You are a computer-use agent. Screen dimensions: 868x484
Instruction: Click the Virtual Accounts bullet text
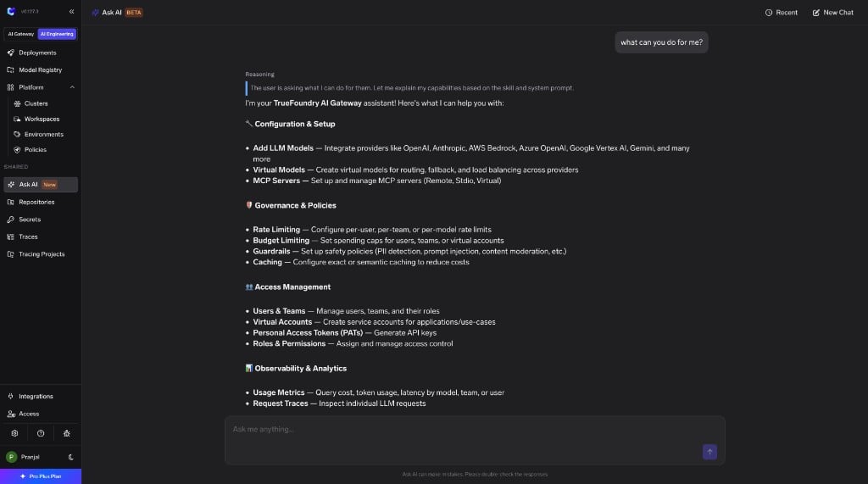pos(374,322)
